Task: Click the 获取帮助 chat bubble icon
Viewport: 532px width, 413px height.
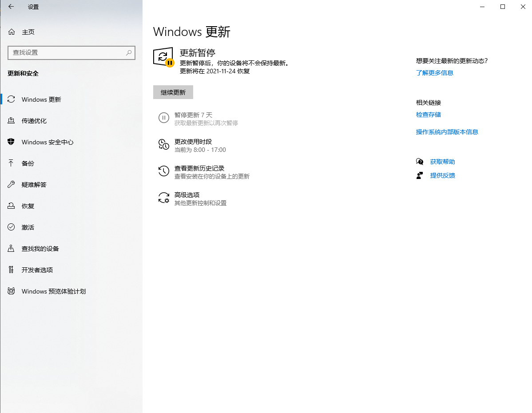Action: tap(420, 162)
